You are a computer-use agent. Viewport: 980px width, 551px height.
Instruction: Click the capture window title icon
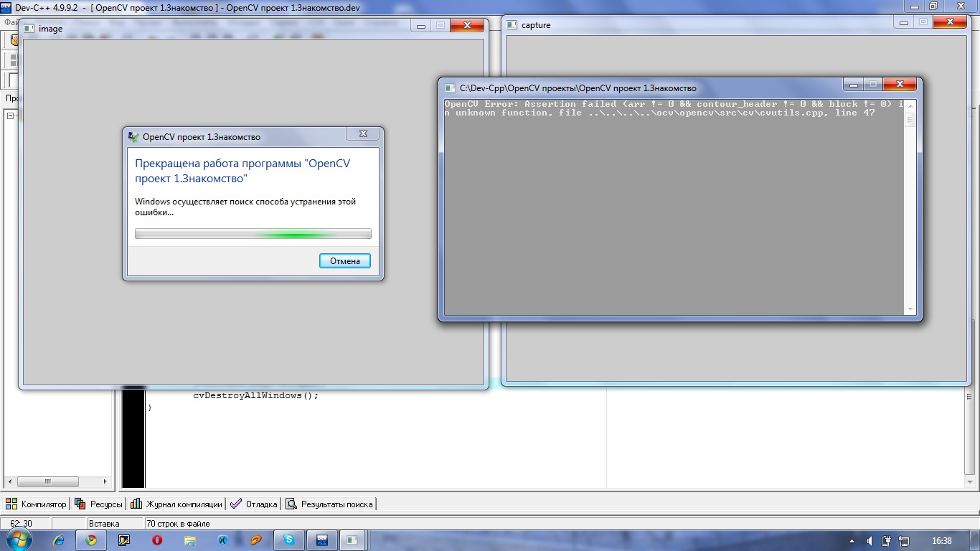click(512, 24)
